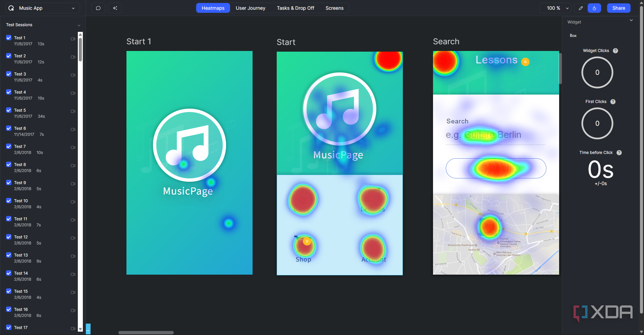Screen dimensions: 644x335
Task: Click the Test 14 session row name
Action: (21, 273)
